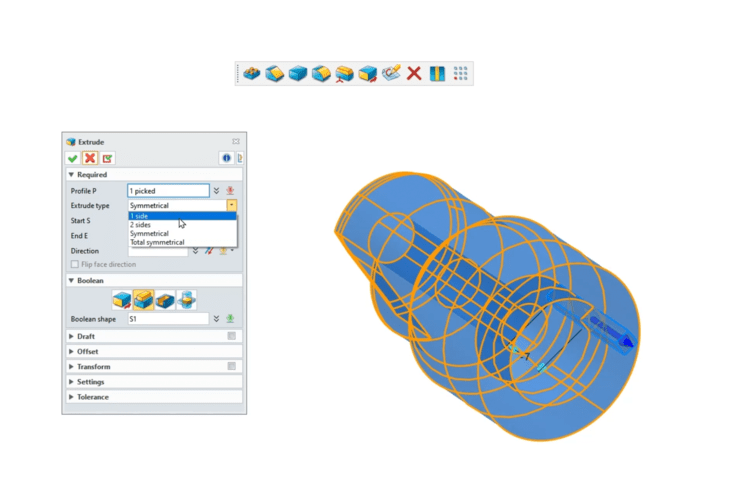Click pick icon beside Boolean shape field
744x488 pixels.
(x=230, y=319)
